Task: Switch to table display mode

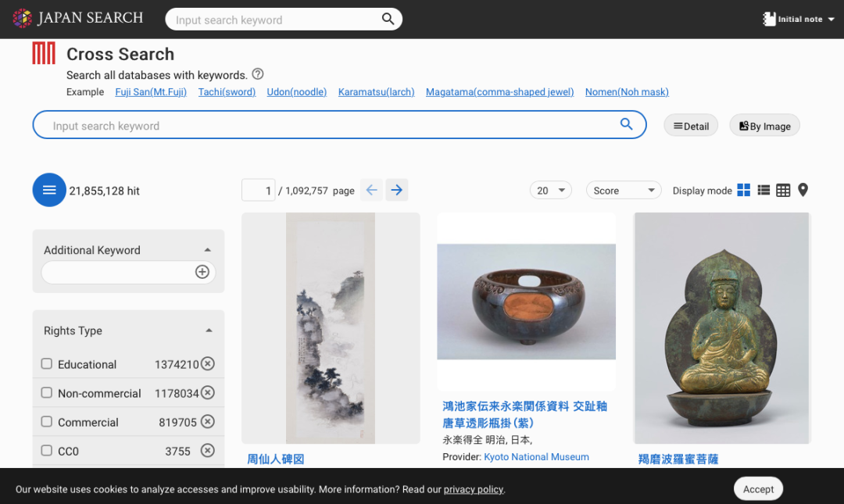Action: pyautogui.click(x=783, y=190)
